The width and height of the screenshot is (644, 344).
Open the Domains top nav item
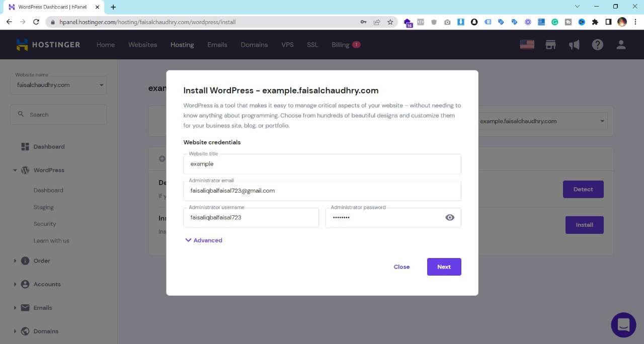coord(254,45)
